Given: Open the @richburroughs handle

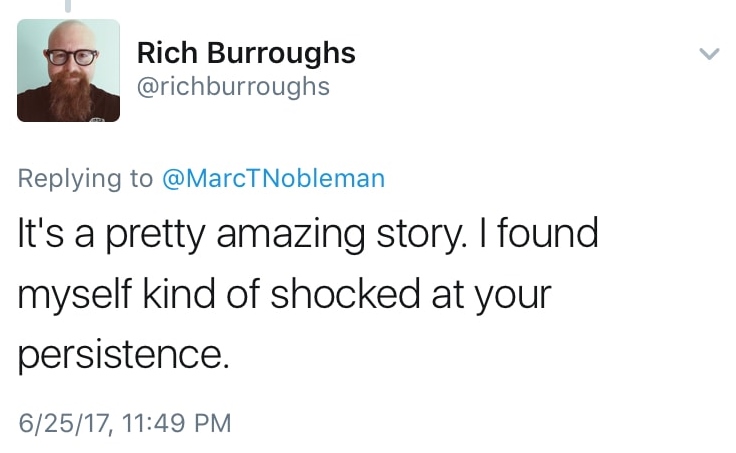Looking at the screenshot, I should click(232, 86).
